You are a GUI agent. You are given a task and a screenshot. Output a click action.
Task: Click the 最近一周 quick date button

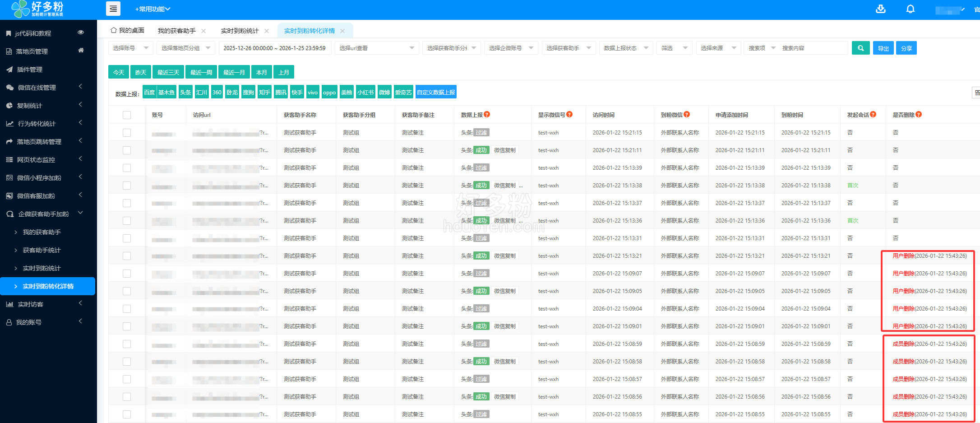201,72
